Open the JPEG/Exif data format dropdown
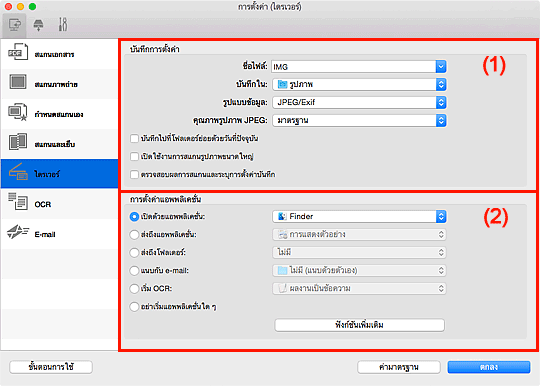This screenshot has width=540, height=386. pyautogui.click(x=359, y=102)
